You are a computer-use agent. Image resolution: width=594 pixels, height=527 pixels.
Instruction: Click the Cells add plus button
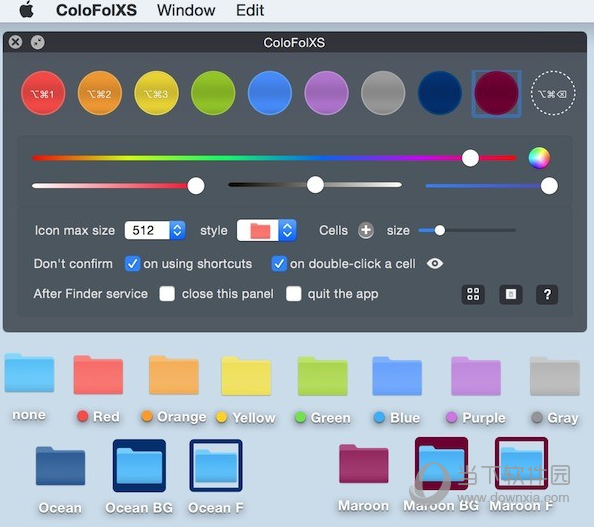tap(366, 230)
